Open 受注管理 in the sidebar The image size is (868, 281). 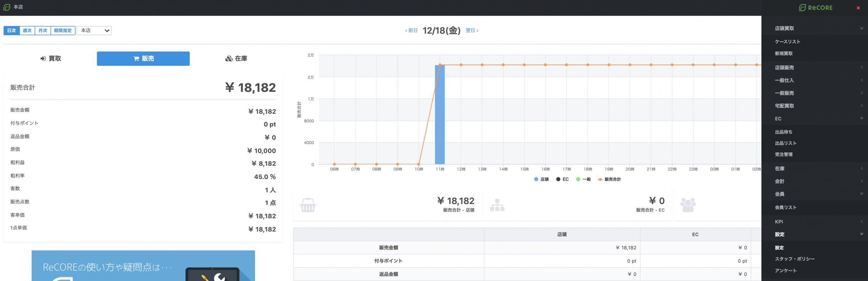(784, 155)
